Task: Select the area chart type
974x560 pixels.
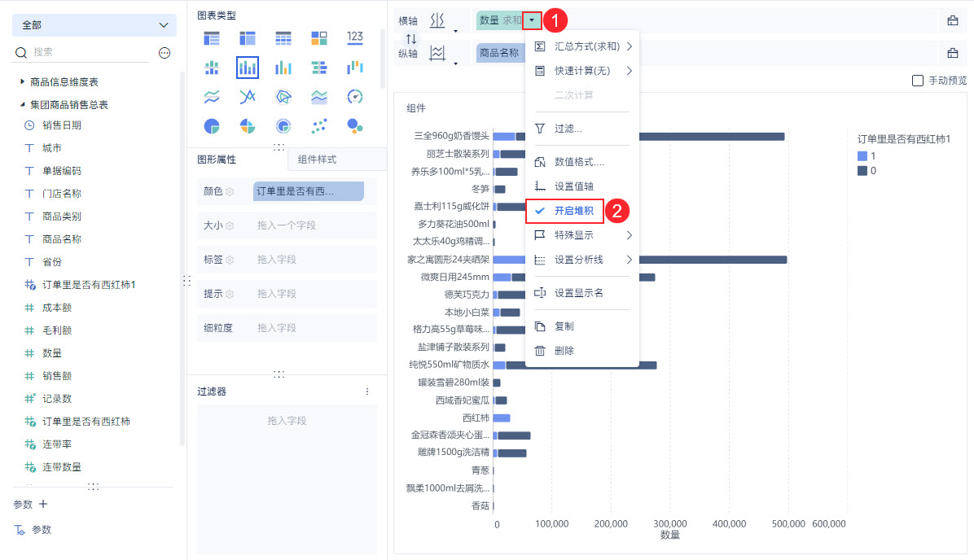Action: click(x=319, y=97)
